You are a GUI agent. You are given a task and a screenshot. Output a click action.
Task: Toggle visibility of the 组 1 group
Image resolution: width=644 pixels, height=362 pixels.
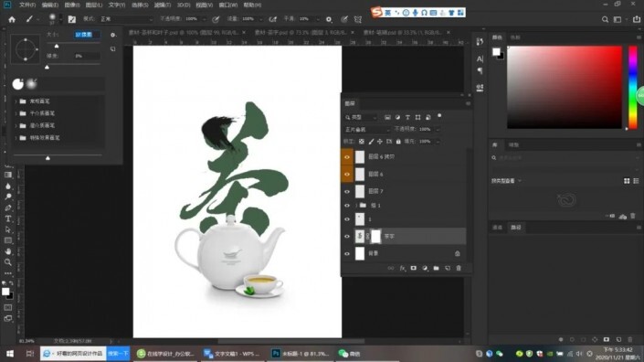[347, 206]
